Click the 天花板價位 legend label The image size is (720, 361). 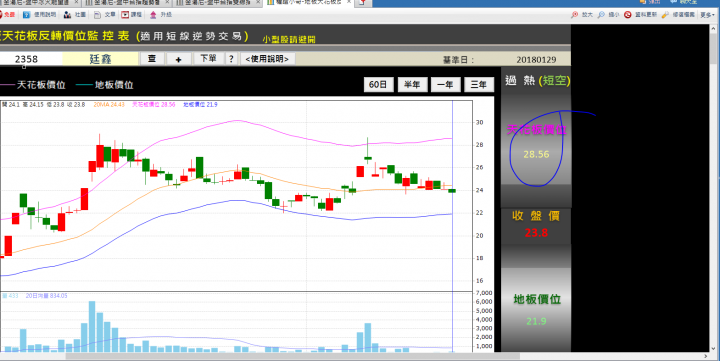[x=41, y=85]
